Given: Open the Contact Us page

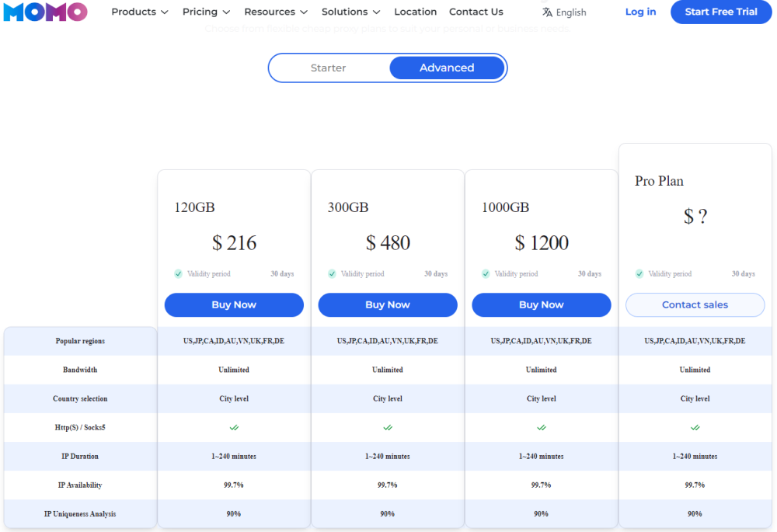Looking at the screenshot, I should click(476, 12).
